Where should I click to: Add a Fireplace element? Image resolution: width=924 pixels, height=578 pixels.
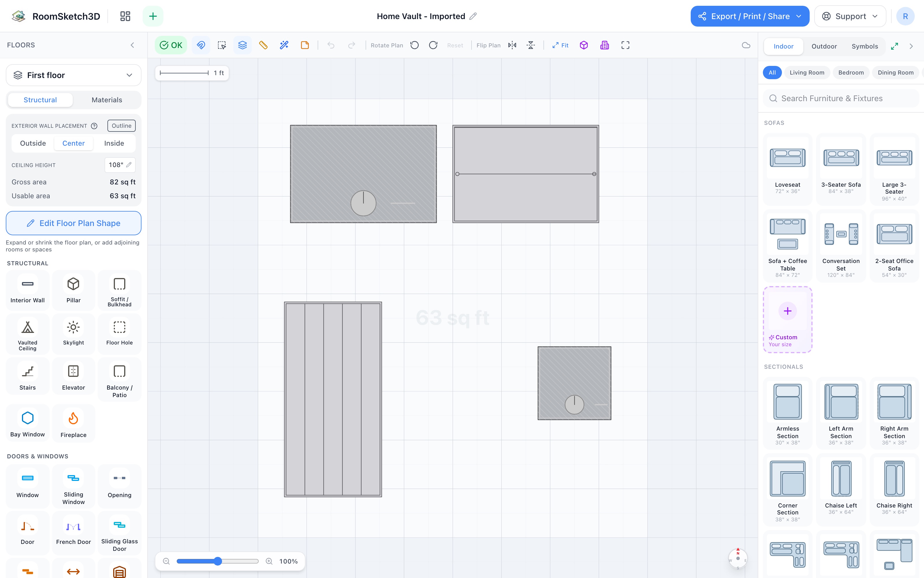point(73,424)
